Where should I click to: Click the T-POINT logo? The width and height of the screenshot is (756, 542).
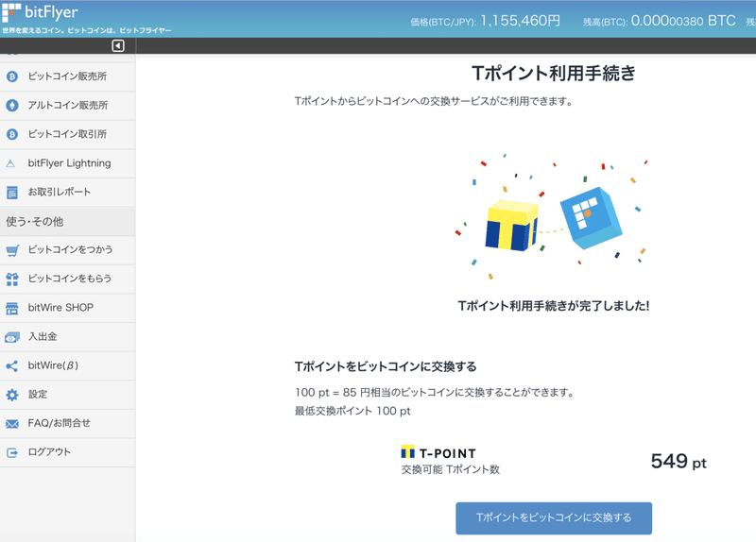click(x=438, y=453)
